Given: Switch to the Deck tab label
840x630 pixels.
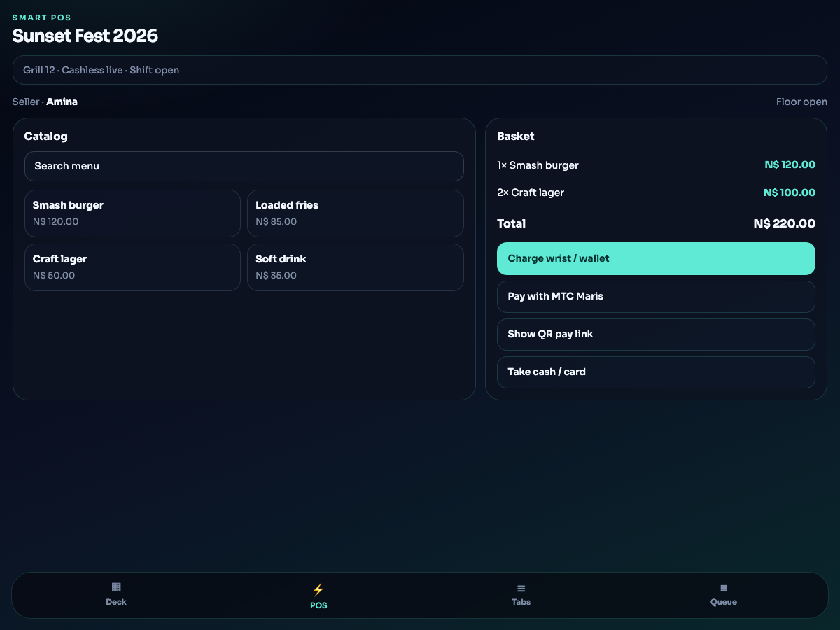Looking at the screenshot, I should [x=116, y=602].
